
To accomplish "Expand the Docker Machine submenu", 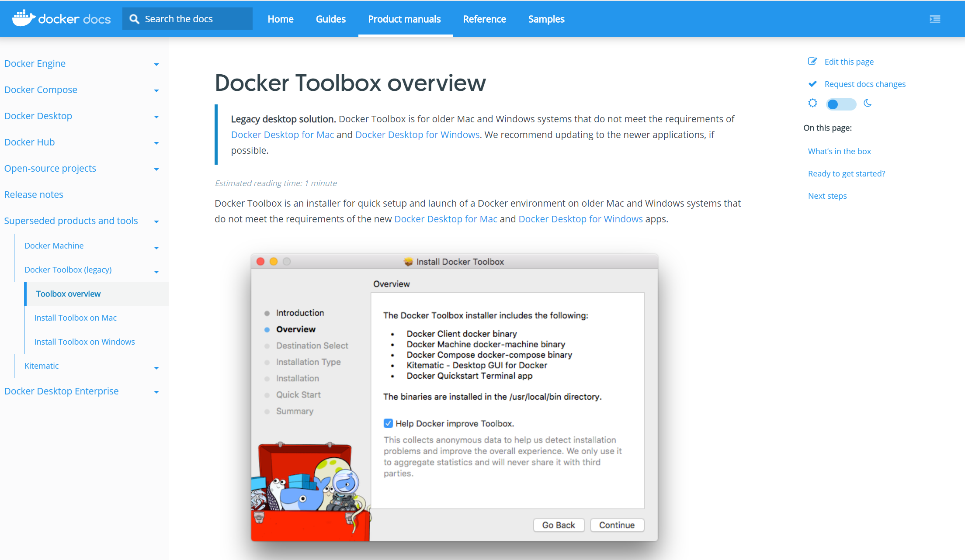I will 156,248.
